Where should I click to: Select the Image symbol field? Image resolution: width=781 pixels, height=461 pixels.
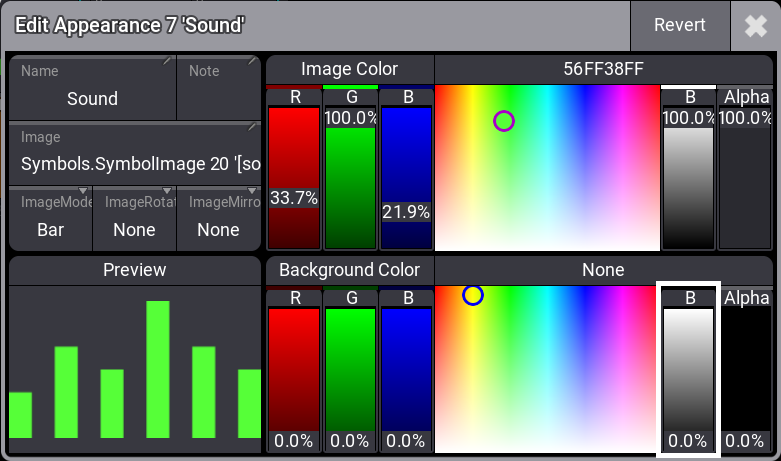(x=135, y=151)
